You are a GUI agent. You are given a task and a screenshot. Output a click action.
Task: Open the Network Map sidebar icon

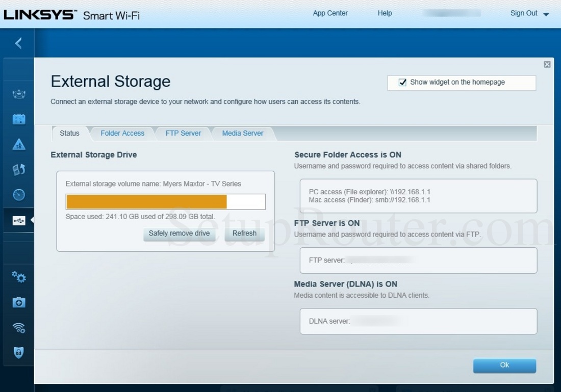[x=19, y=94]
